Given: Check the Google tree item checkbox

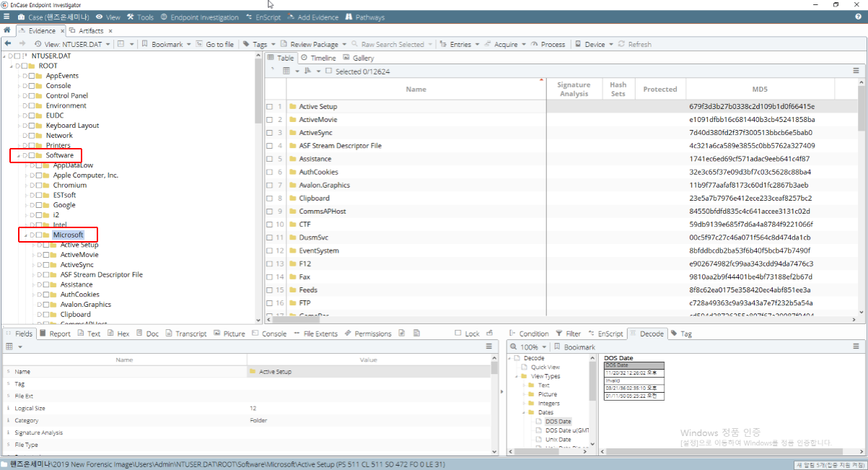Looking at the screenshot, I should point(39,205).
